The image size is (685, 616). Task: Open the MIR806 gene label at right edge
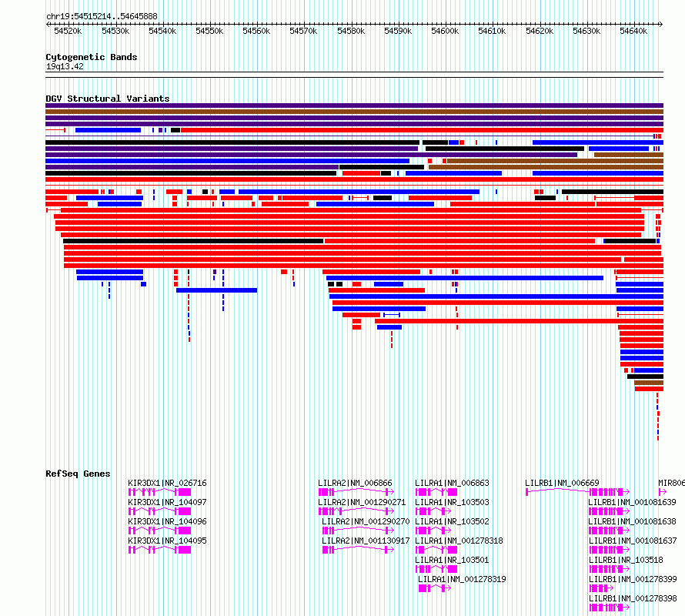671,483
